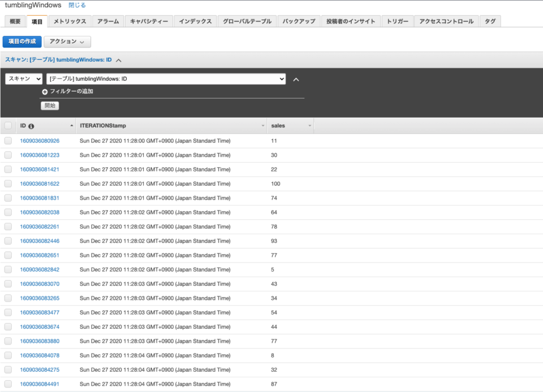Check the select-all checkbox in the table header

coord(8,126)
